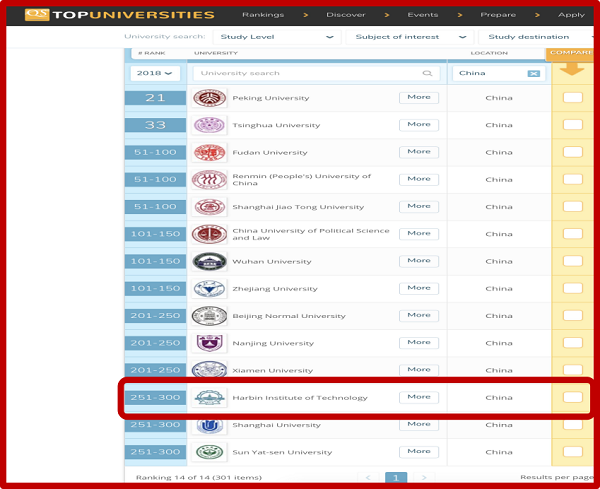Screen dimensions: 600x489
Task: Click More for Fudan University
Action: 419,152
